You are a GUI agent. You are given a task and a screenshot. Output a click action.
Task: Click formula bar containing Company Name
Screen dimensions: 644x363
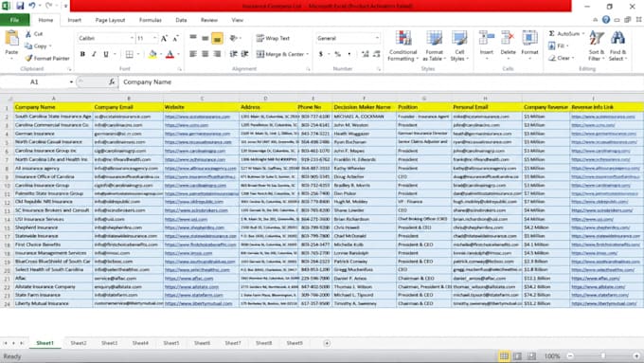click(380, 82)
